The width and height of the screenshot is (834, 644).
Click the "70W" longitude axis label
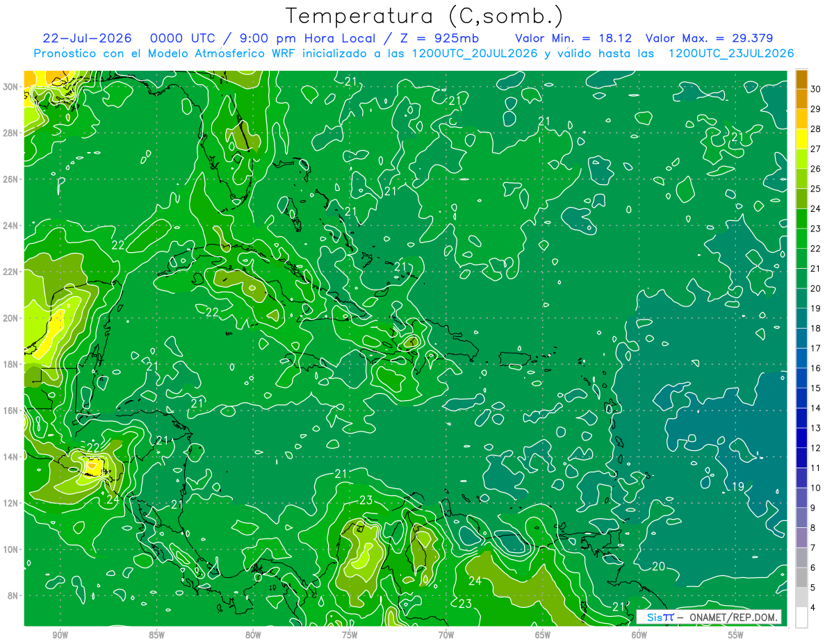click(x=446, y=635)
